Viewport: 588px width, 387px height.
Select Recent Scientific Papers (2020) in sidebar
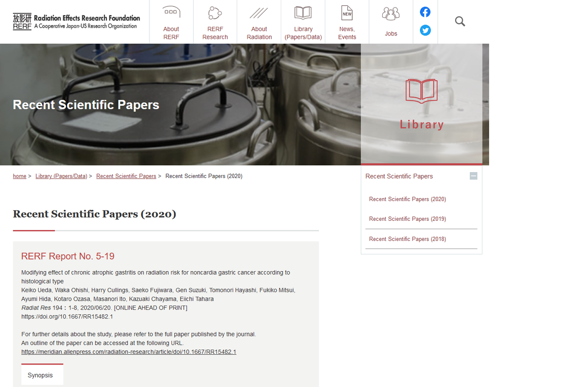[x=408, y=199]
